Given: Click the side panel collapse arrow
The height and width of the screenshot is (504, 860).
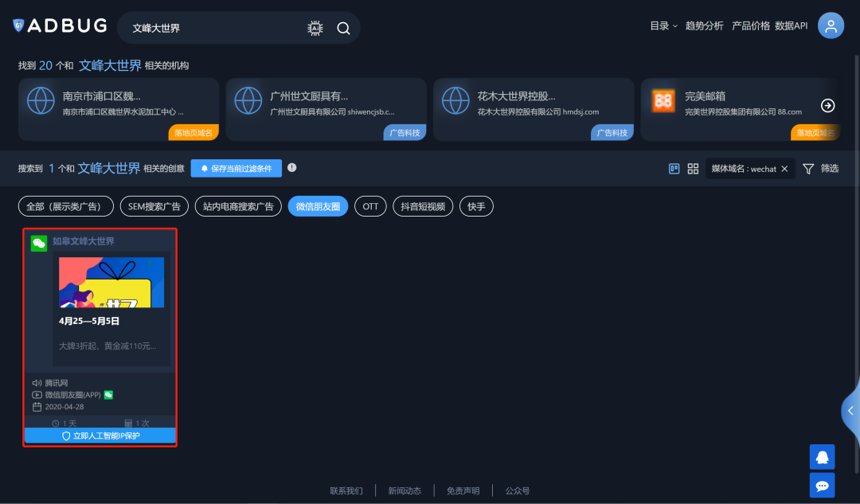Looking at the screenshot, I should point(850,411).
